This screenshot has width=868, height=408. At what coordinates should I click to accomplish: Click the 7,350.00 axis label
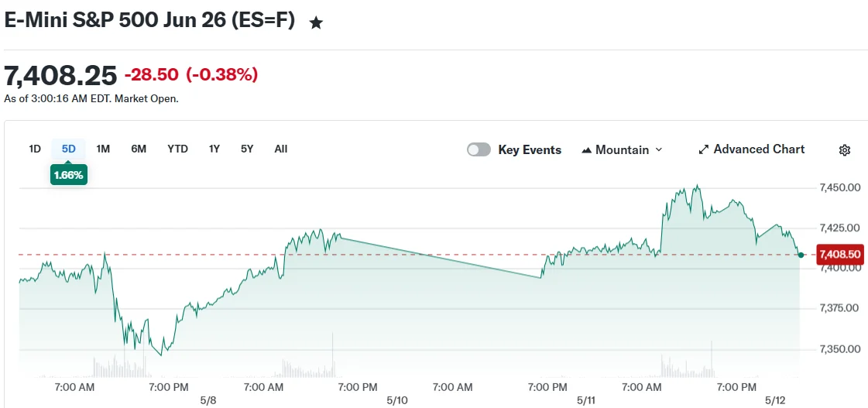tap(839, 348)
